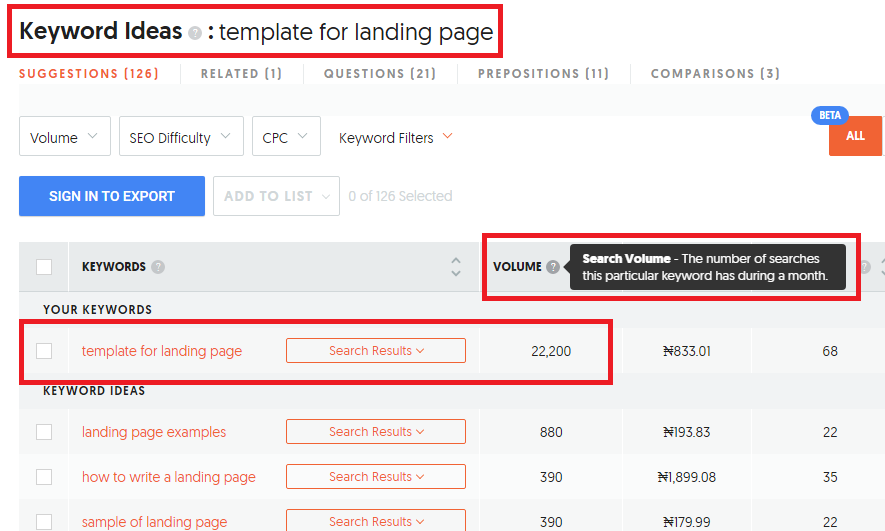Image resolution: width=885 pixels, height=531 pixels.
Task: Open the 'how to write a landing page' link
Action: click(169, 477)
